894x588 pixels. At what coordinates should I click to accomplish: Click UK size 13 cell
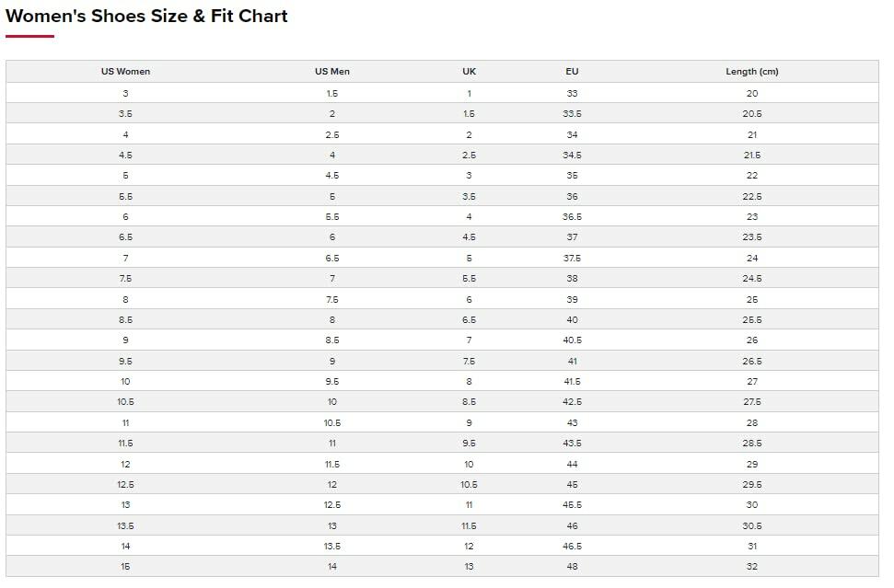click(469, 566)
